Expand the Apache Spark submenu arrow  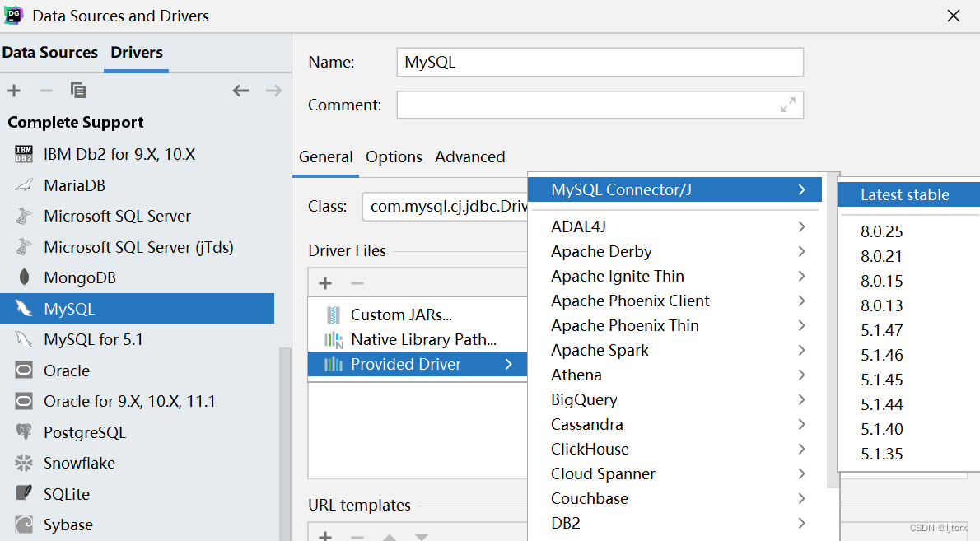[802, 351]
